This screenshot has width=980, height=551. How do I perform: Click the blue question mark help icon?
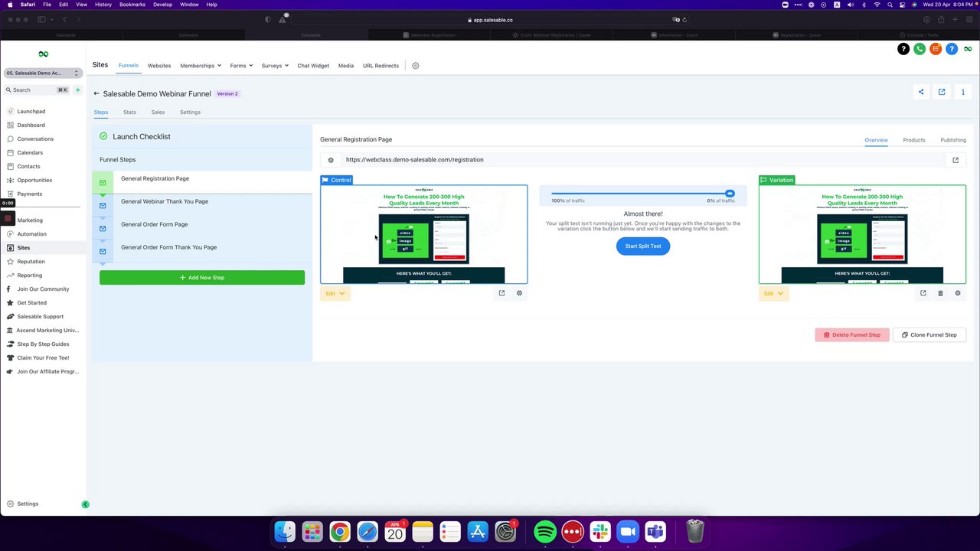pyautogui.click(x=952, y=49)
